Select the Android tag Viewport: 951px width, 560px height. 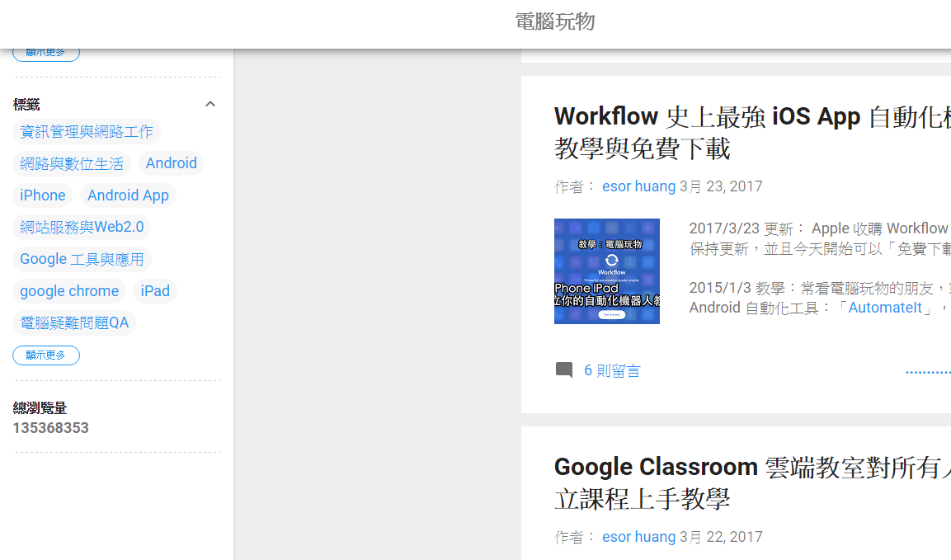click(x=171, y=164)
